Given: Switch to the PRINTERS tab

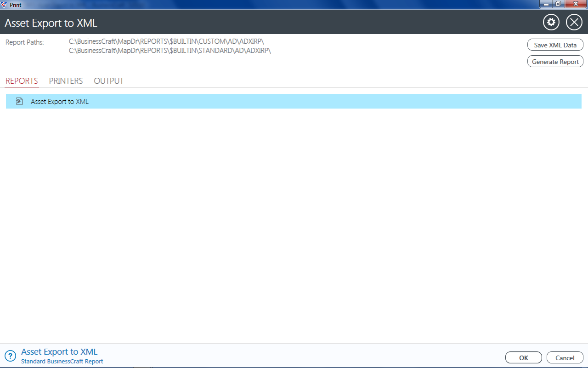Looking at the screenshot, I should point(66,81).
